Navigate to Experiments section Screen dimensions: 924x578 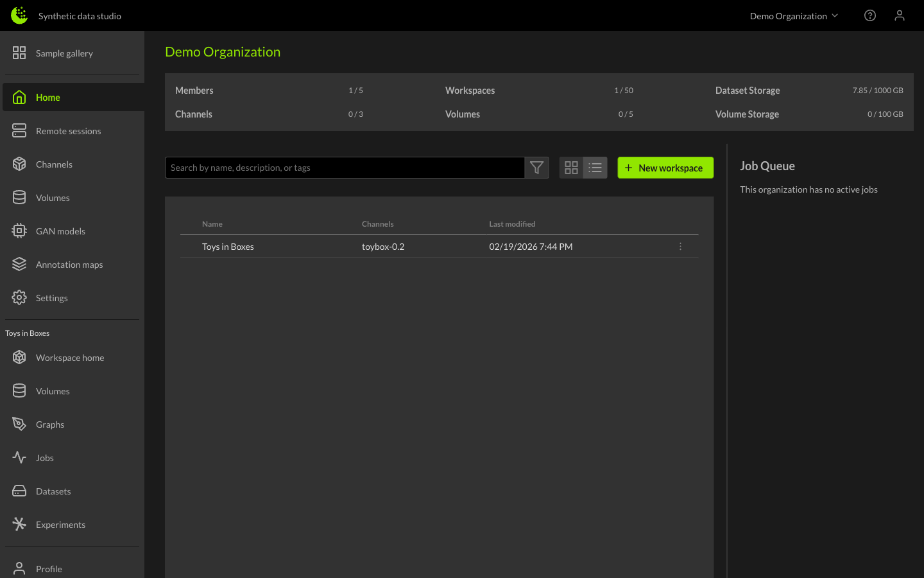click(60, 525)
